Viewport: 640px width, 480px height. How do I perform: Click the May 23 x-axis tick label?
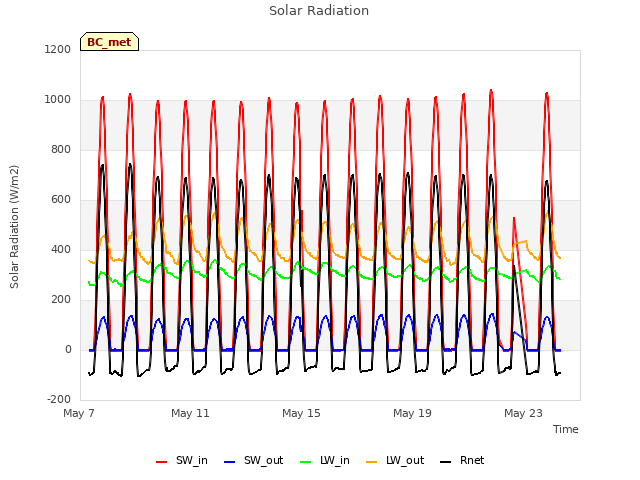click(x=523, y=413)
